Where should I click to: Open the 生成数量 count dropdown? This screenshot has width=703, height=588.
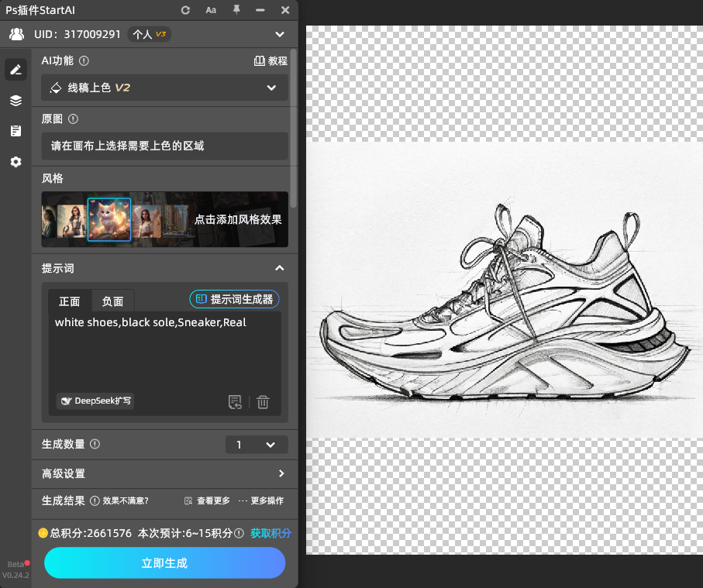(257, 445)
